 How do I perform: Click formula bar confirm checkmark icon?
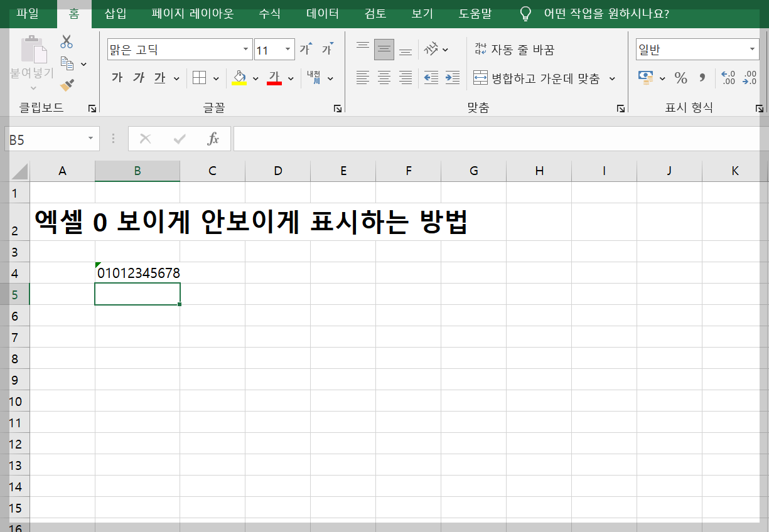[180, 139]
